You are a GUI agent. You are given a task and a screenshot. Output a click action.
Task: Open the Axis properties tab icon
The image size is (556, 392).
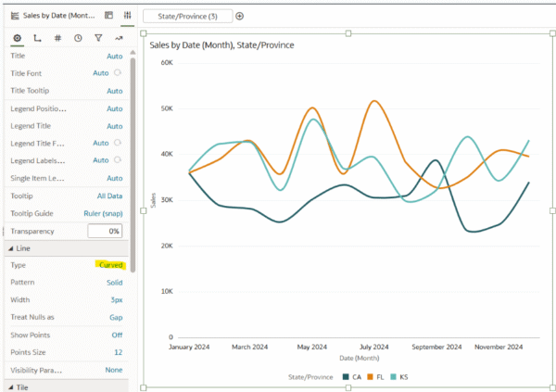tap(37, 38)
